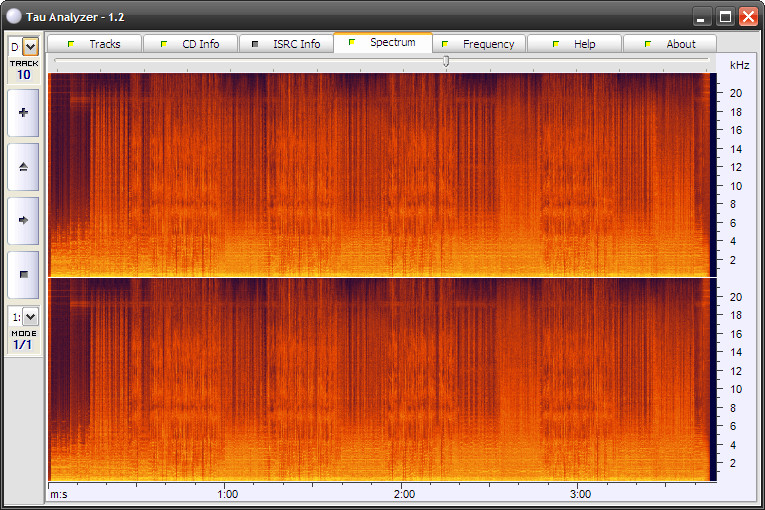Open the drive letter dropdown
765x510 pixels.
tap(30, 46)
